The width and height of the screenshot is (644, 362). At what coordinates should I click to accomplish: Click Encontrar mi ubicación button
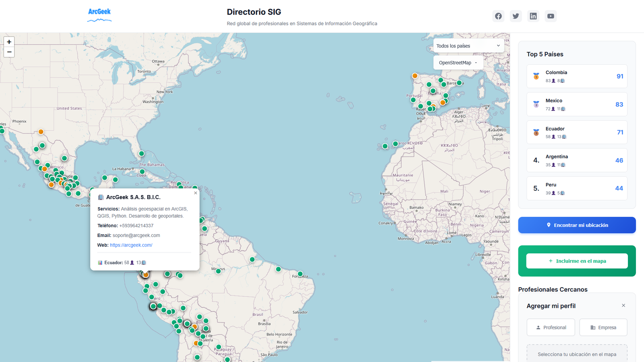[x=577, y=225]
